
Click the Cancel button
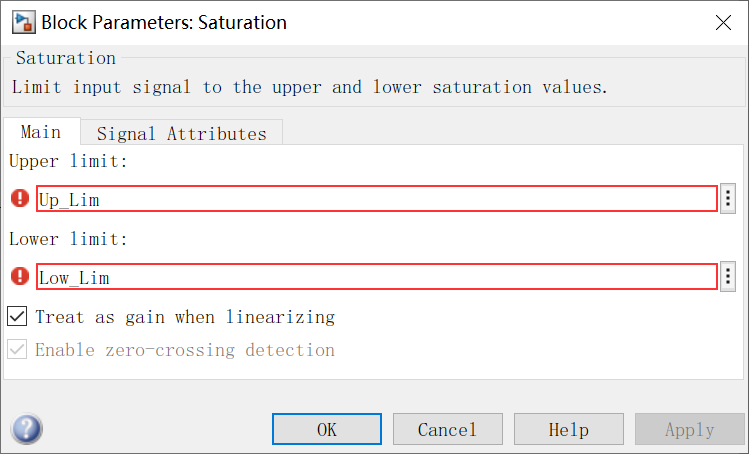(x=448, y=429)
